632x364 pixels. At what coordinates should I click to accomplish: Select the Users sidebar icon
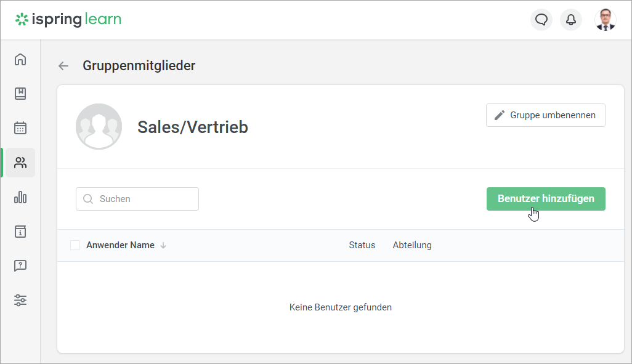click(x=20, y=163)
